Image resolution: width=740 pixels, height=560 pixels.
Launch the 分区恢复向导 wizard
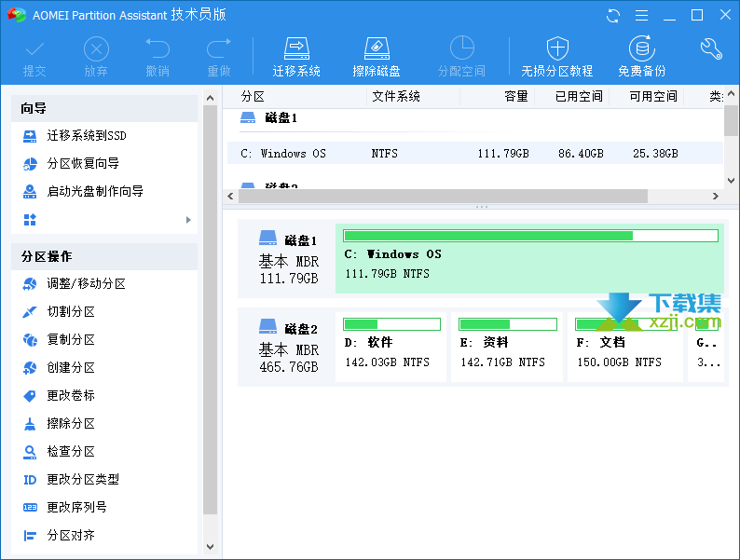(83, 164)
